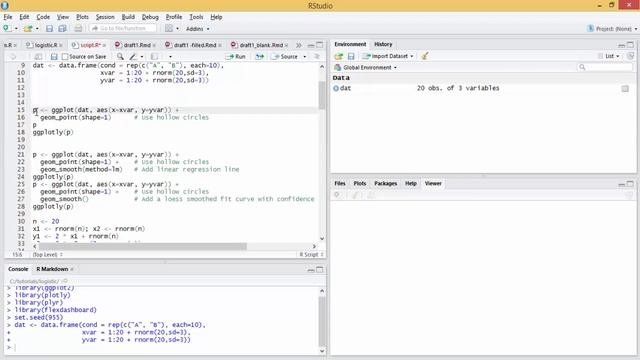This screenshot has height=360, width=640.
Task: Refresh the Environment pane
Action: (630, 56)
